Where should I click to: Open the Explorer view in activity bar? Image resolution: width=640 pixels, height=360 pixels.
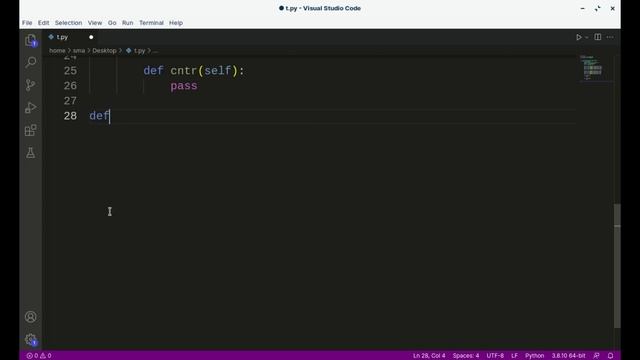tap(31, 40)
